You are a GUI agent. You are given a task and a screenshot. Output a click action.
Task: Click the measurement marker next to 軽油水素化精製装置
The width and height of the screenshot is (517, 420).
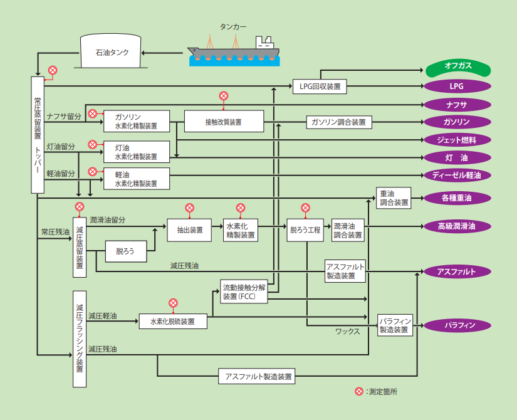pyautogui.click(x=93, y=171)
